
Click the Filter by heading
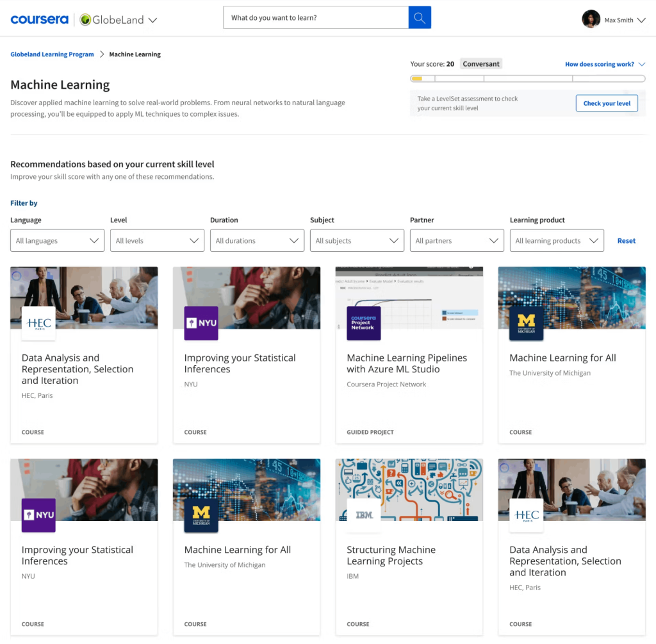(x=24, y=203)
